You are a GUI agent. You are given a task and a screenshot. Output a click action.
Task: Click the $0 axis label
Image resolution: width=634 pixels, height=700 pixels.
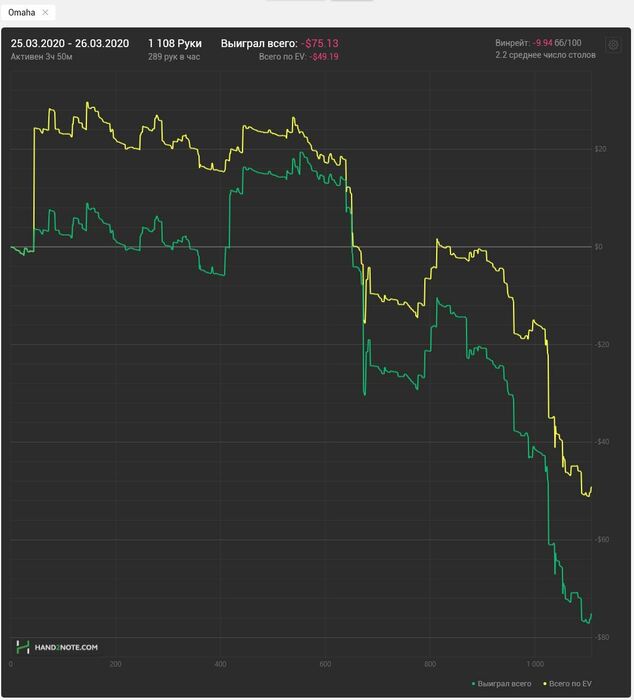tap(599, 247)
